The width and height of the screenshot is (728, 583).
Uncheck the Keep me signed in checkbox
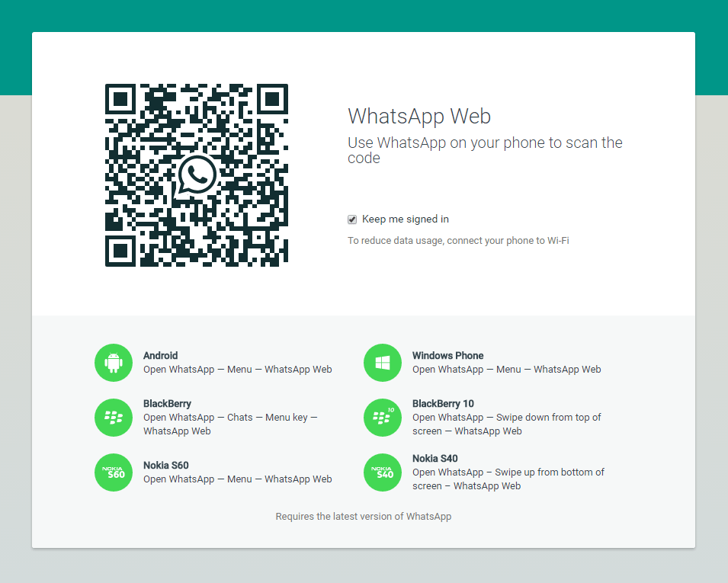point(352,219)
